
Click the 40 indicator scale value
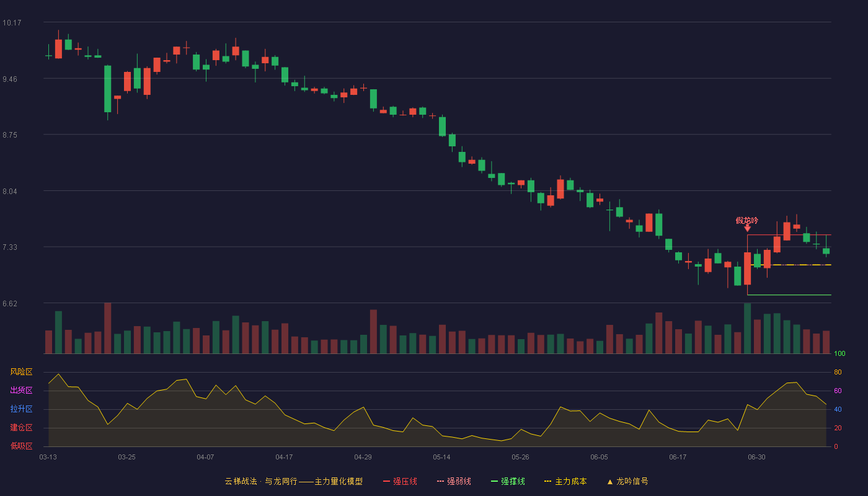(838, 409)
